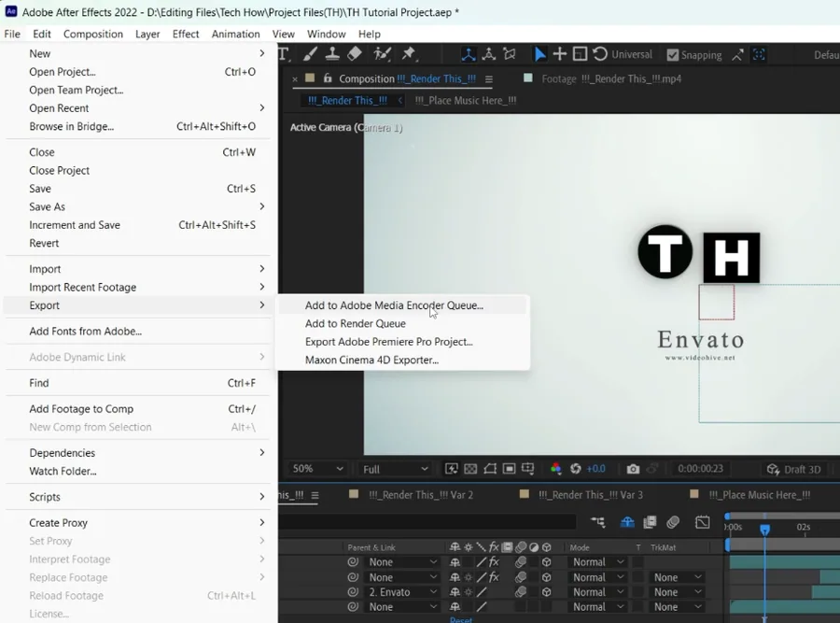Open the Composition menu in menu bar
The height and width of the screenshot is (623, 840).
coord(93,34)
